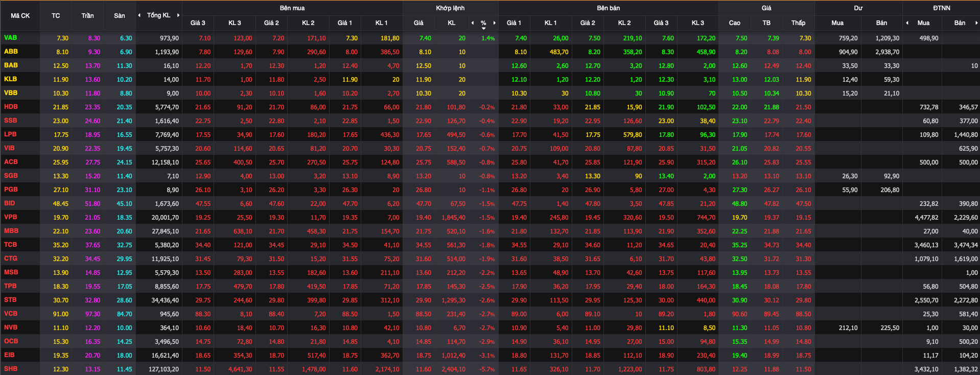Click the Bên mua group header
Image resolution: width=980 pixels, height=375 pixels.
click(292, 8)
